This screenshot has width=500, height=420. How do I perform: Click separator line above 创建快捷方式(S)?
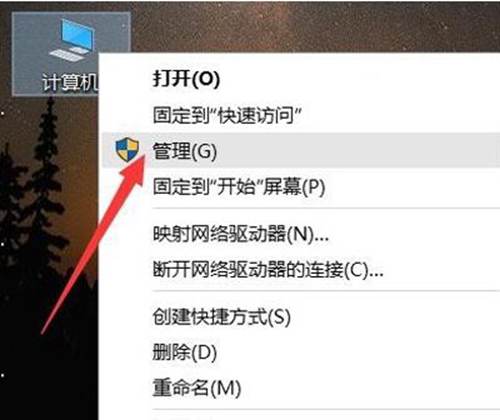(326, 291)
